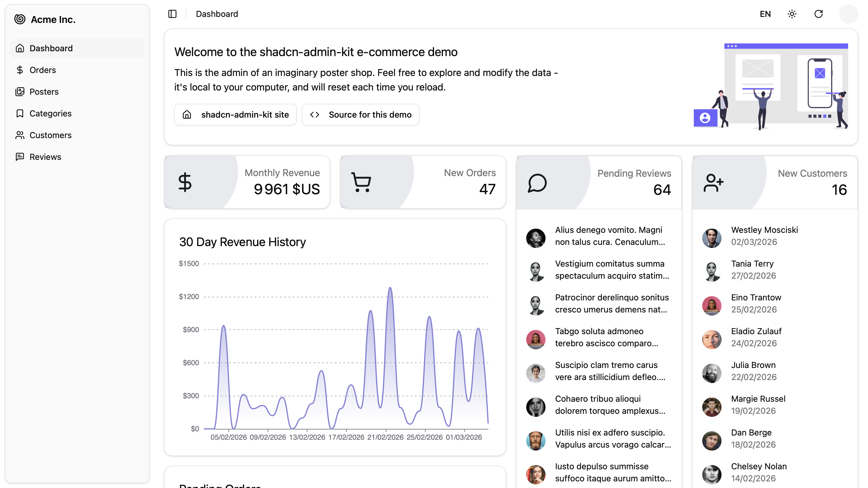Click the New Customers user-plus icon
The height and width of the screenshot is (488, 868).
713,183
